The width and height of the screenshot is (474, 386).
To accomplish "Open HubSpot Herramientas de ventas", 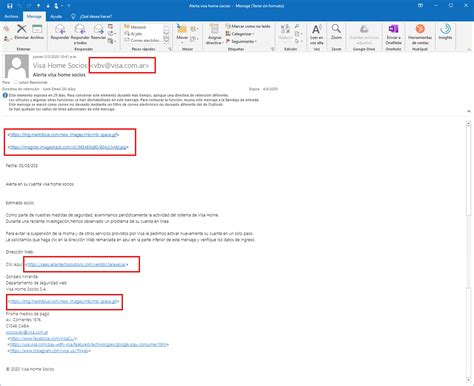I will (420, 29).
